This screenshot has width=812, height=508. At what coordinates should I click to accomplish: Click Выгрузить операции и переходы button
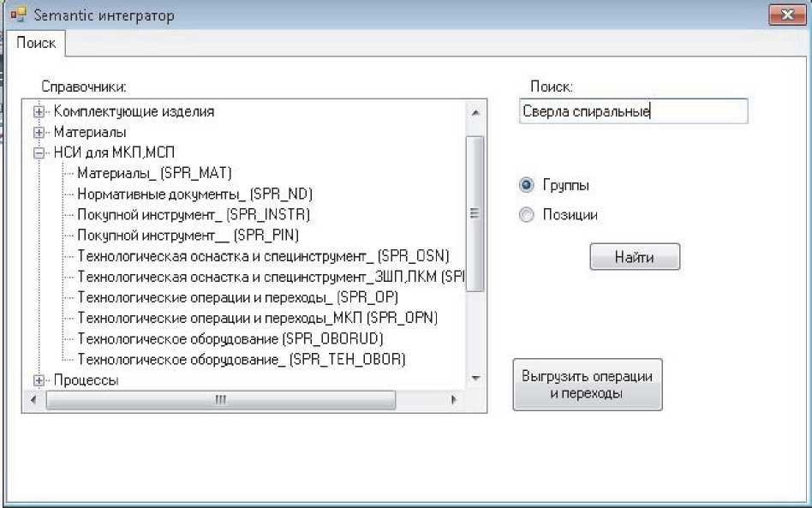(588, 385)
